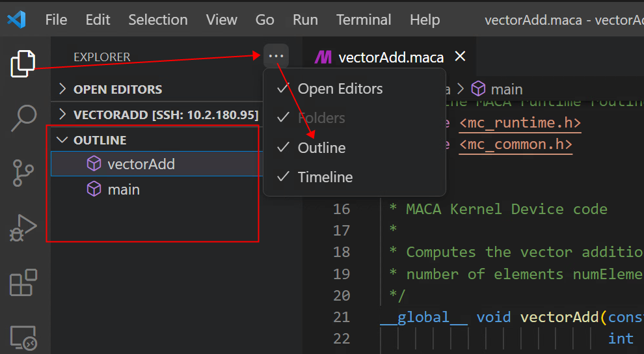Toggle Outline view in the menu

pos(321,148)
